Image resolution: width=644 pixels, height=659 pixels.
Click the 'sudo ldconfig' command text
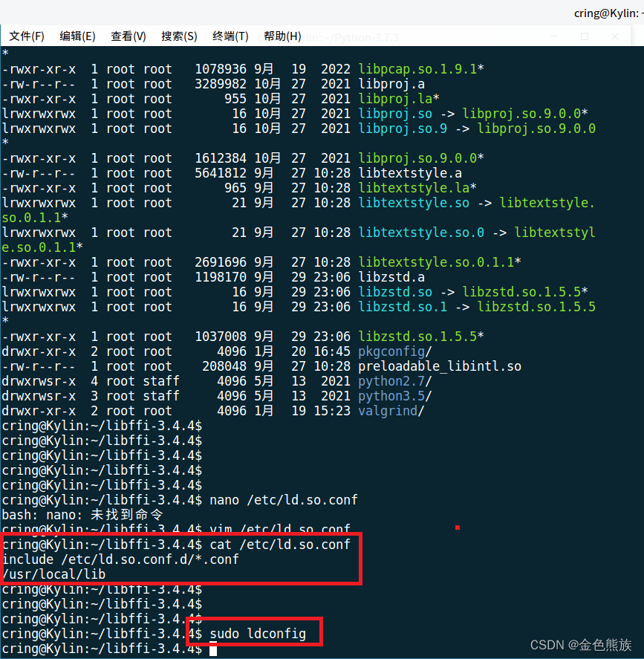258,633
